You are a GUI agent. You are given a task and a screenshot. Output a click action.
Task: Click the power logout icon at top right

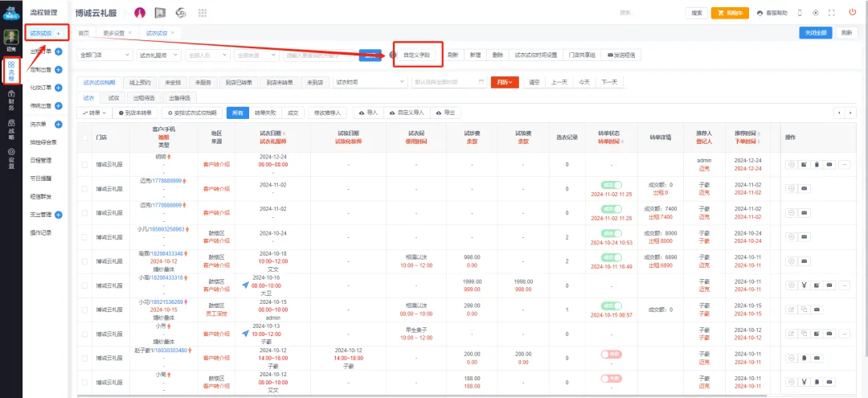point(852,13)
